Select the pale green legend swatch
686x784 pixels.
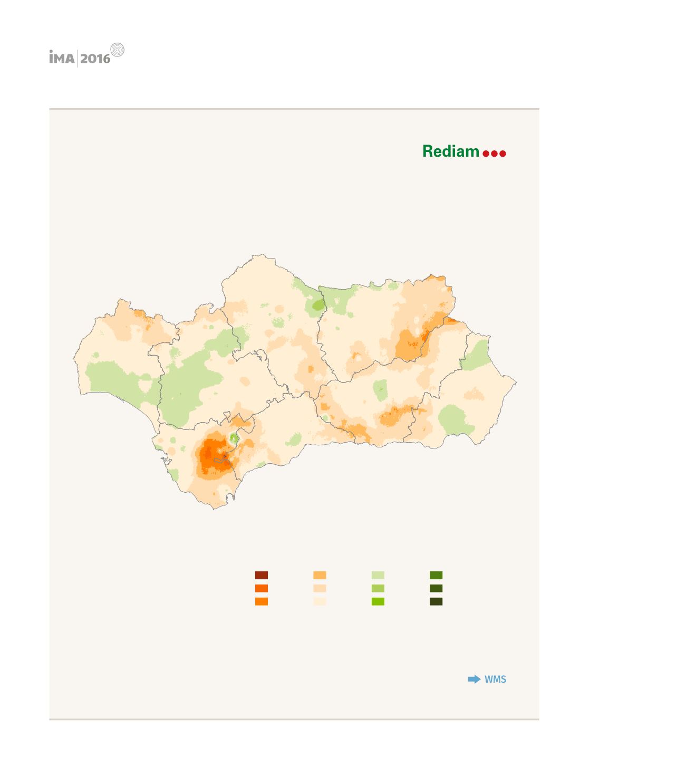tap(378, 575)
